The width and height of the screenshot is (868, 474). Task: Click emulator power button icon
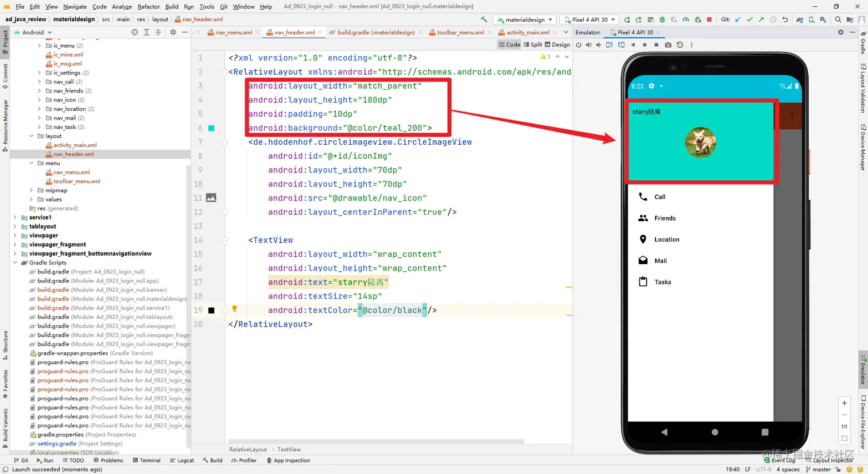[x=579, y=45]
